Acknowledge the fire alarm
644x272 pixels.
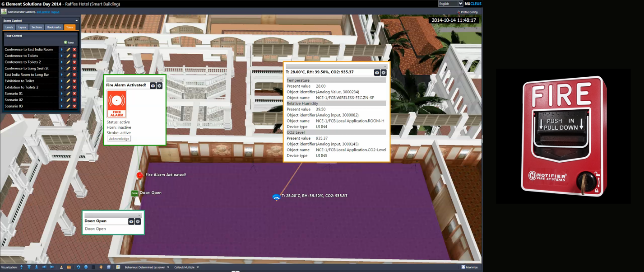point(119,139)
